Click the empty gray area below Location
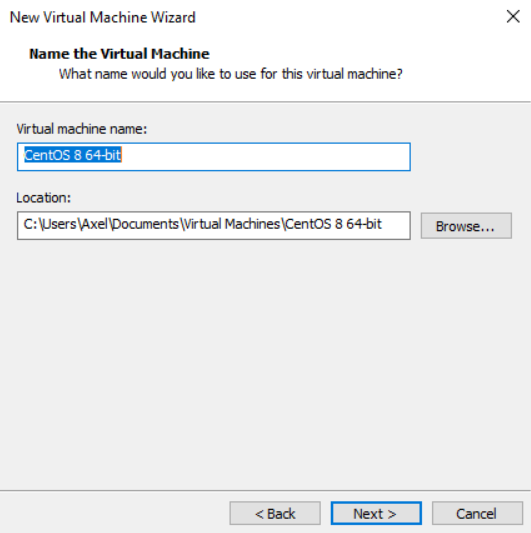The width and height of the screenshot is (531, 533). [x=265, y=364]
